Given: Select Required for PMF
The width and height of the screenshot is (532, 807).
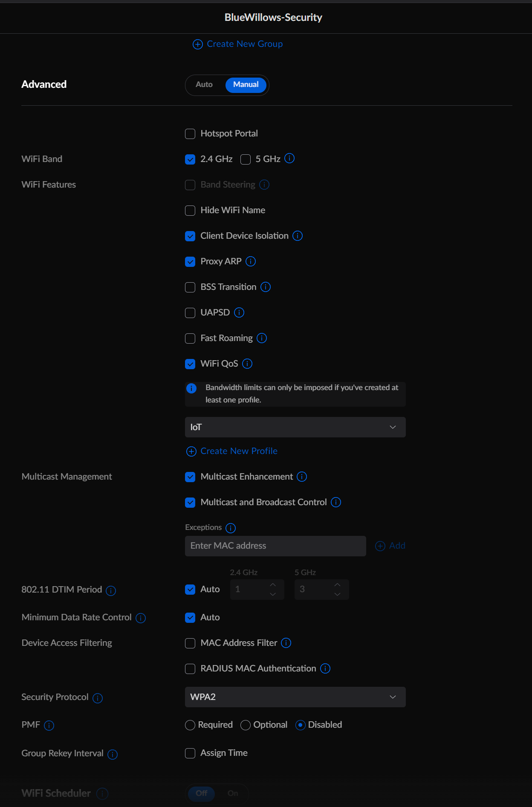Looking at the screenshot, I should coord(190,725).
